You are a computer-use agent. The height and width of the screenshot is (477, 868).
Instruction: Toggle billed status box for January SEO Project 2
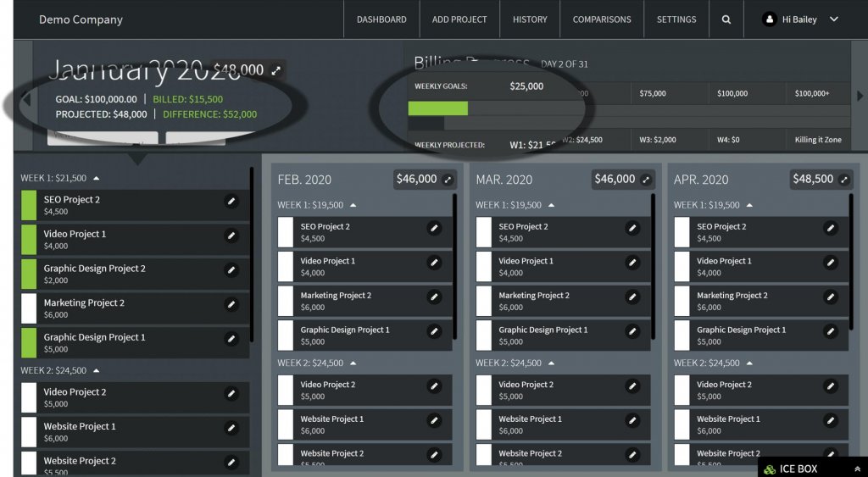pyautogui.click(x=29, y=205)
